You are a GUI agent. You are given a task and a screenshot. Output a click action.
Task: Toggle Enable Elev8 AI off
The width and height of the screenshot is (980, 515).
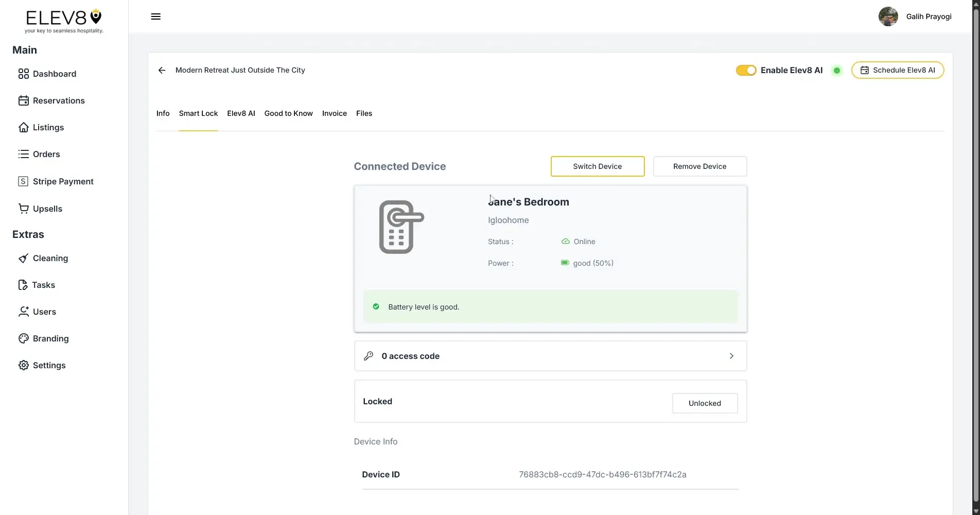(x=746, y=70)
